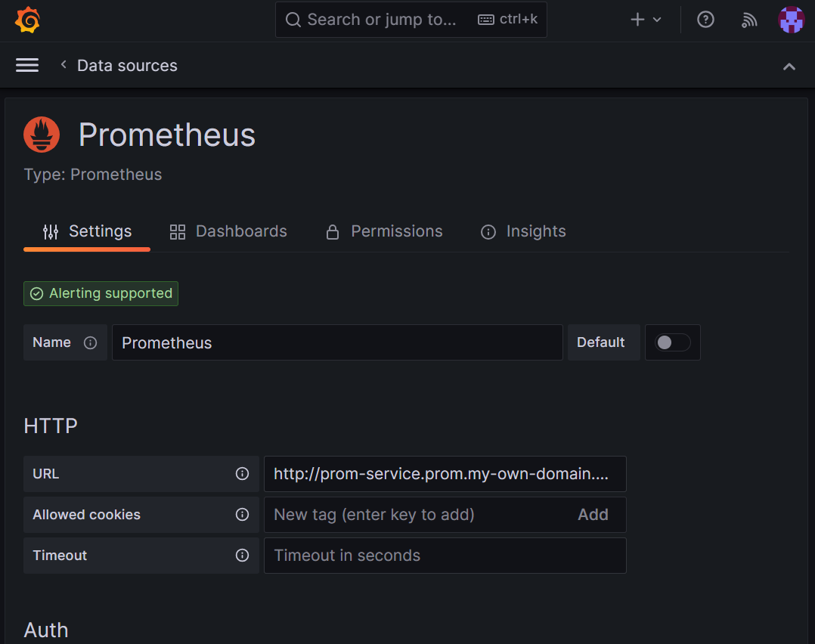Collapse the page header chevron
This screenshot has height=644, width=815.
tap(789, 67)
